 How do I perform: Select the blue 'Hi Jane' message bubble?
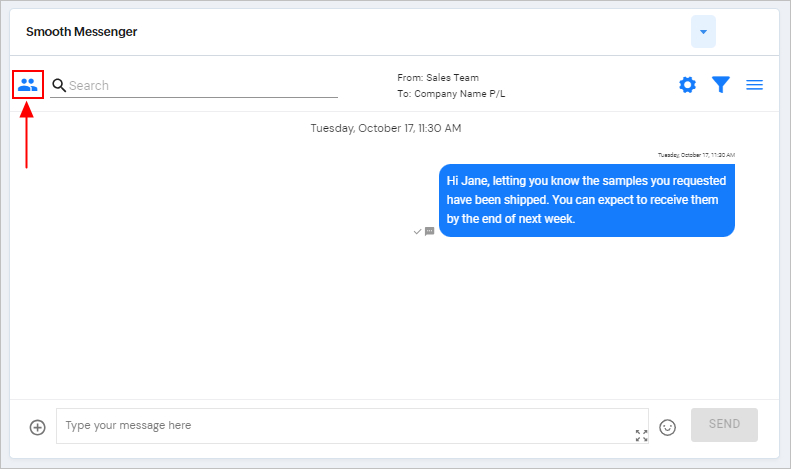pyautogui.click(x=587, y=200)
